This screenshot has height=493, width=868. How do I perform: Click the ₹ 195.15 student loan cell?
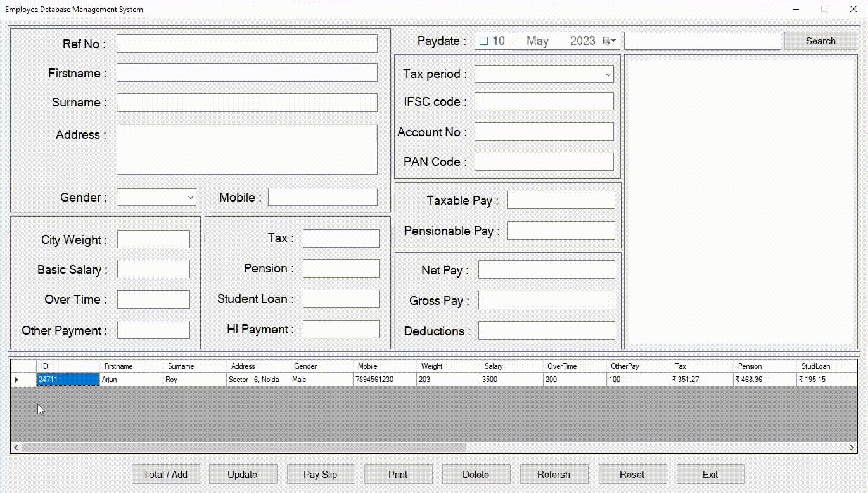pos(827,380)
